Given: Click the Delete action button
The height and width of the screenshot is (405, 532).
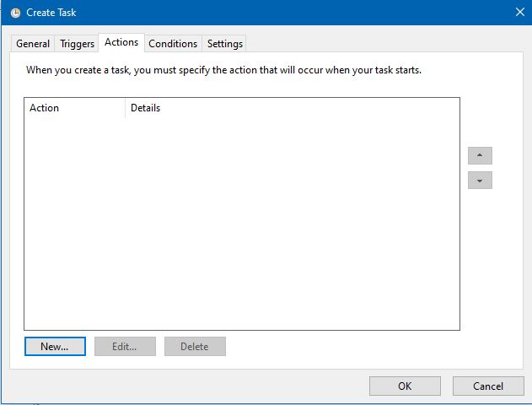Looking at the screenshot, I should (195, 346).
